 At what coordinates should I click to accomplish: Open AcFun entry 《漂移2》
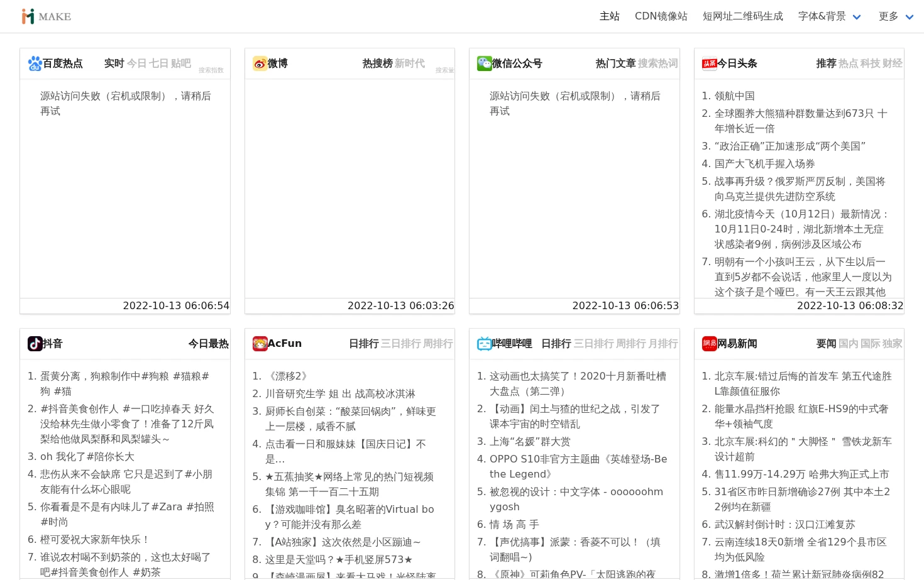[x=288, y=376]
